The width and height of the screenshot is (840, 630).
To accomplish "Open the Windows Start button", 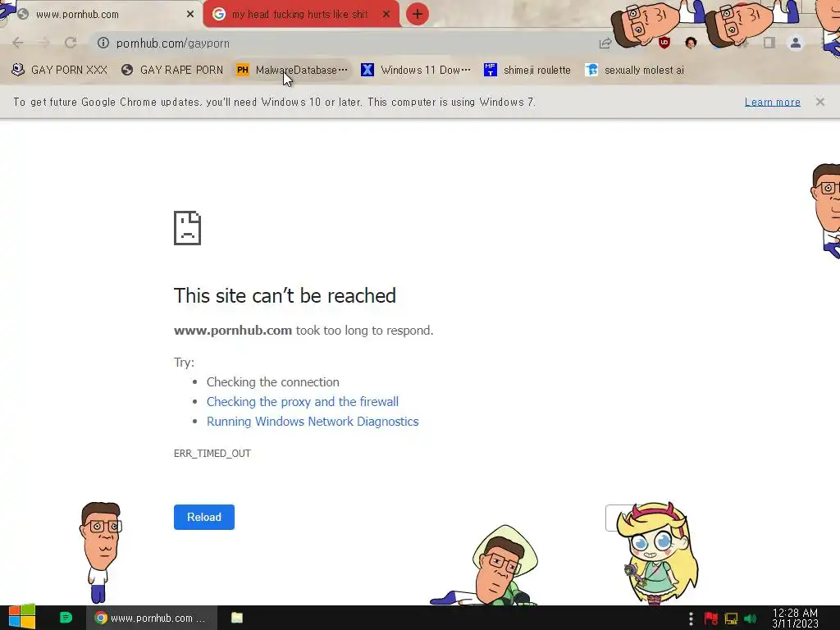I will 22,618.
